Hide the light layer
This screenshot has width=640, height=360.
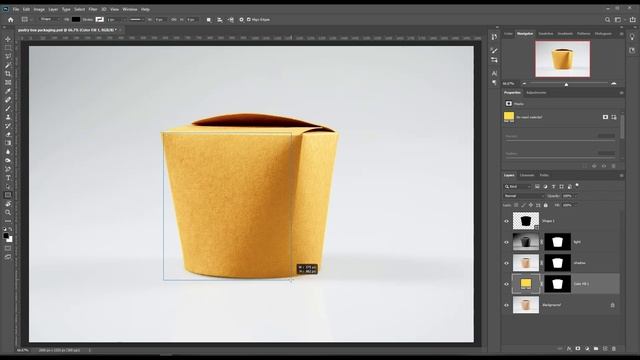tap(507, 242)
